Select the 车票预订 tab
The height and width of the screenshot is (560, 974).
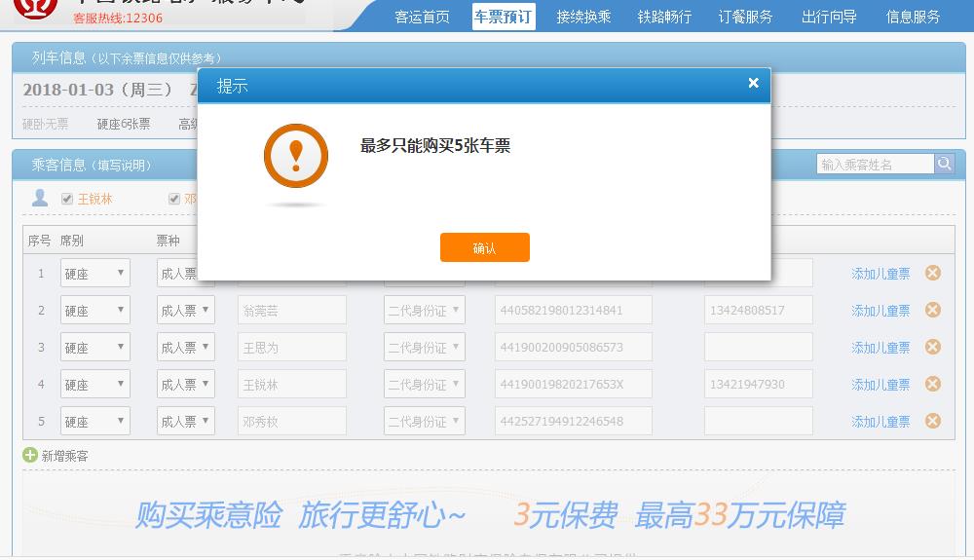tap(504, 17)
